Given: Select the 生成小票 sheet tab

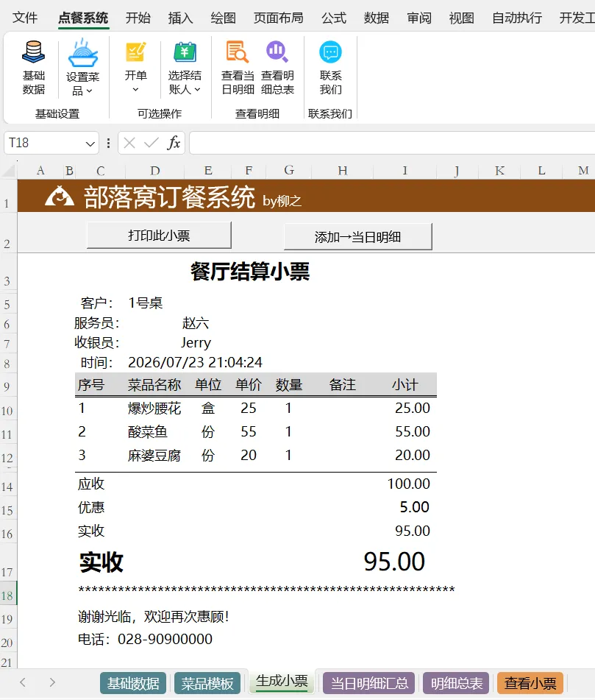Looking at the screenshot, I should (282, 681).
